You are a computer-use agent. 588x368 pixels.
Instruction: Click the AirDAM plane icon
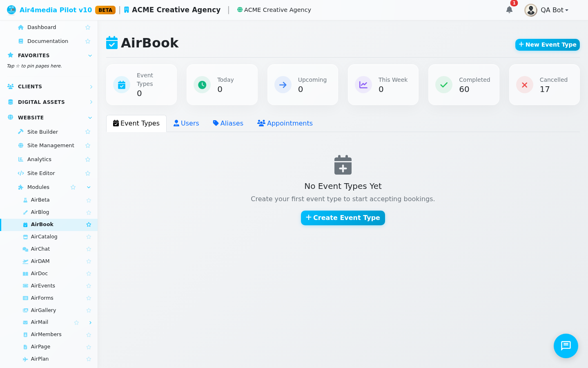[25, 261]
